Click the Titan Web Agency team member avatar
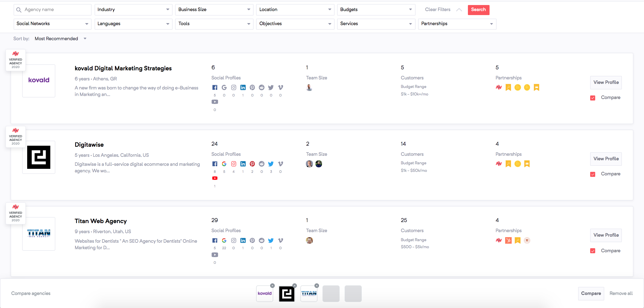The image size is (644, 308). pos(309,240)
